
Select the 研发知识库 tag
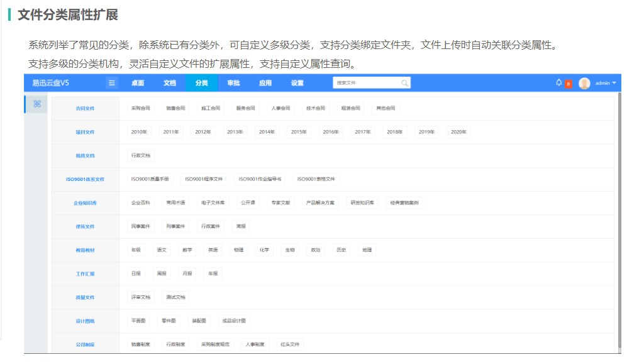(362, 203)
